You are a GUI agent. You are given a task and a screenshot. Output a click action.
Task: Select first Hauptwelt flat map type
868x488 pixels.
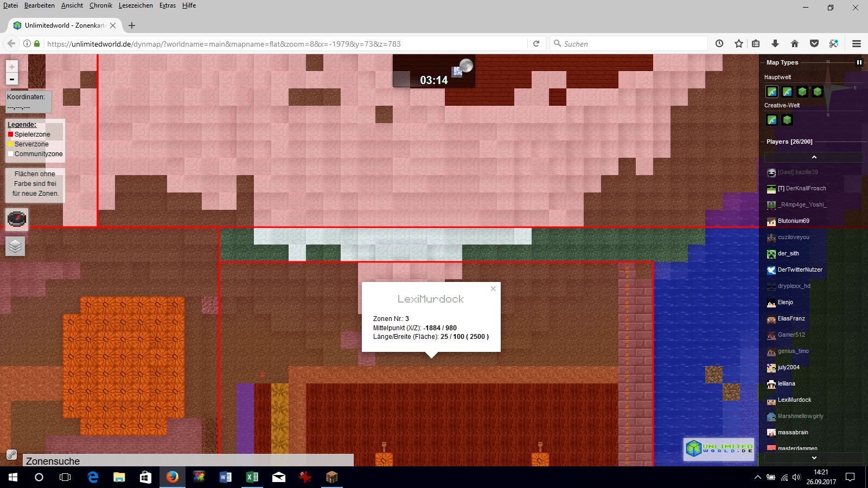[x=771, y=92]
